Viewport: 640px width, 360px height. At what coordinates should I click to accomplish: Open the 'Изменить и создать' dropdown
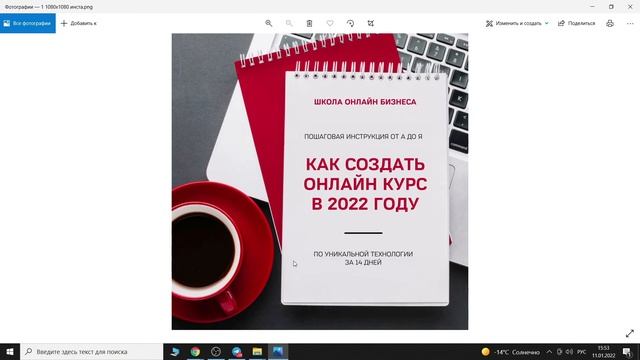pyautogui.click(x=517, y=23)
